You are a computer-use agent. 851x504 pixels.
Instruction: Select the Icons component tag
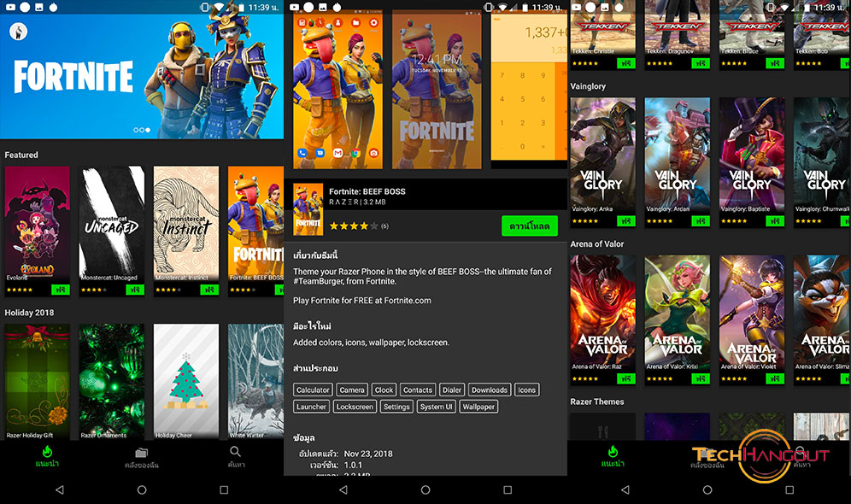click(x=526, y=390)
